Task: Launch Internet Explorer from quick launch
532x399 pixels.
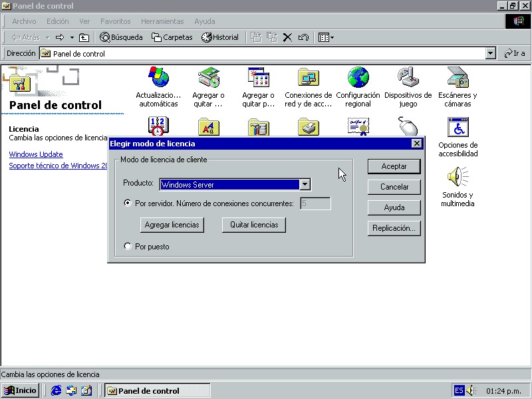Action: 56,390
